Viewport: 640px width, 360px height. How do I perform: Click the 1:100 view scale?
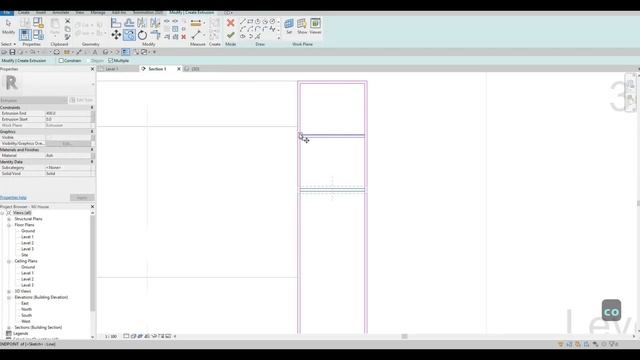tap(111, 337)
